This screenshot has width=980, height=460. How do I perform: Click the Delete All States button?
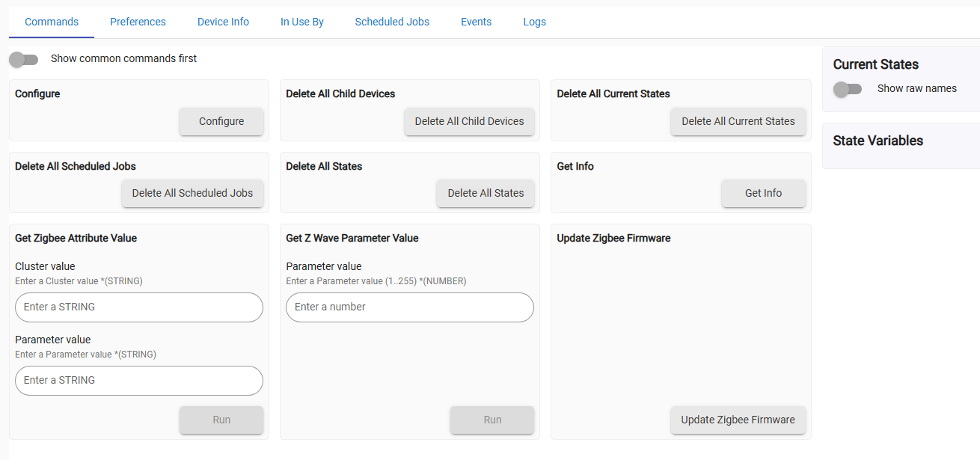click(x=486, y=193)
